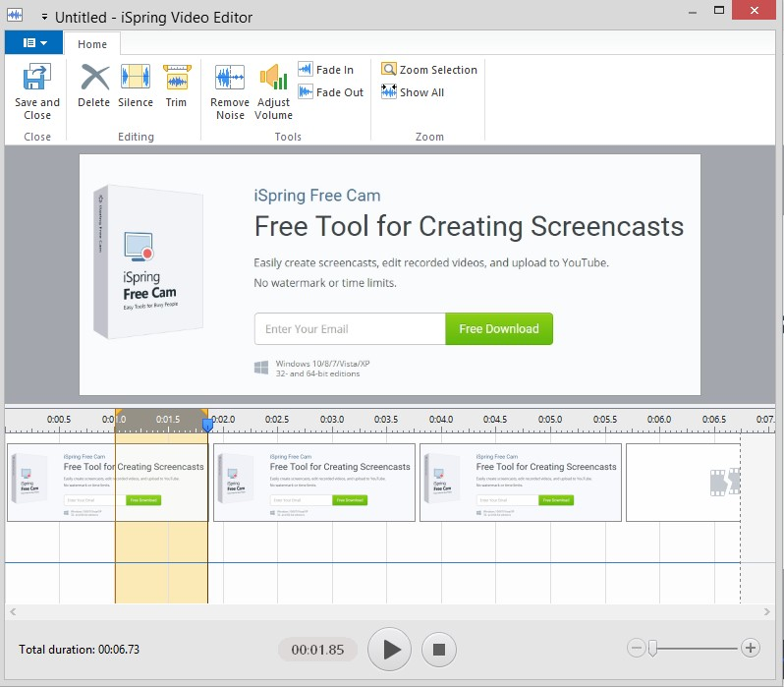Click the Enter Your Email field in preview

350,328
